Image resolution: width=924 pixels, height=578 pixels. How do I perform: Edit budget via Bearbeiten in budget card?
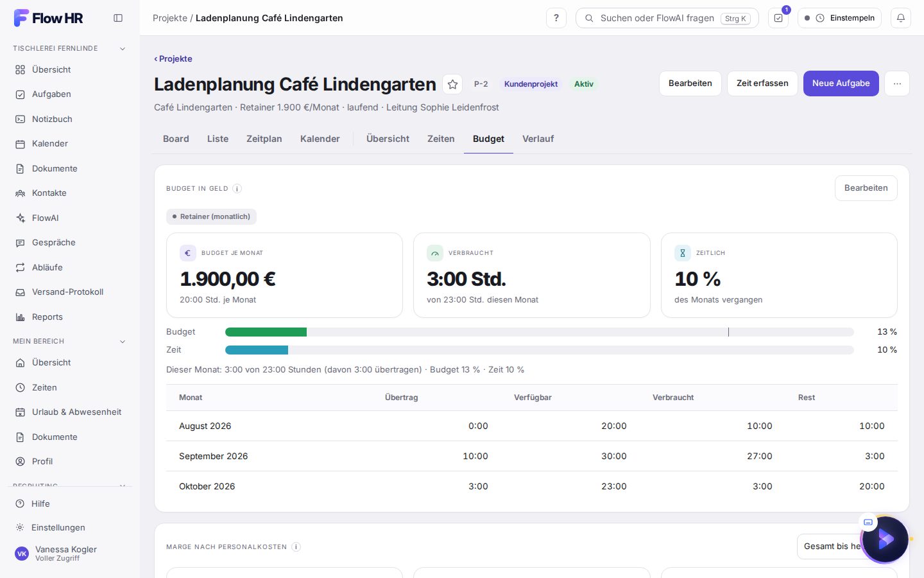click(866, 188)
